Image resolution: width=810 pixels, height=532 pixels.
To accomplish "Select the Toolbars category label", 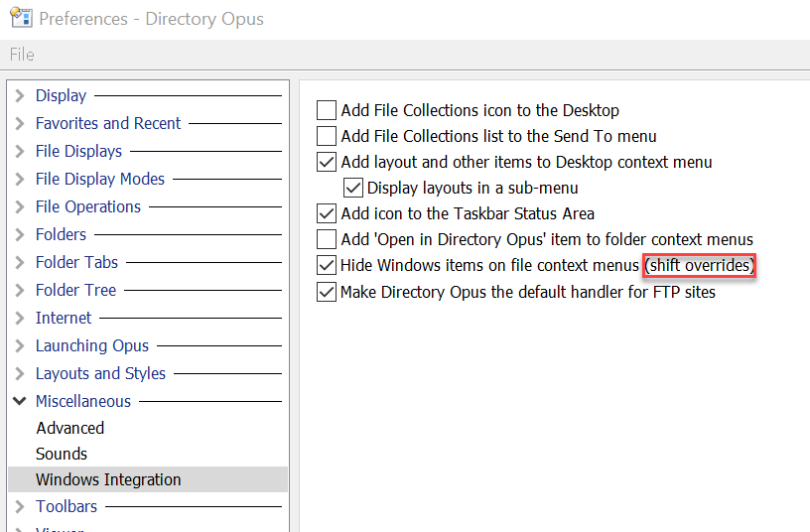I will point(67,507).
